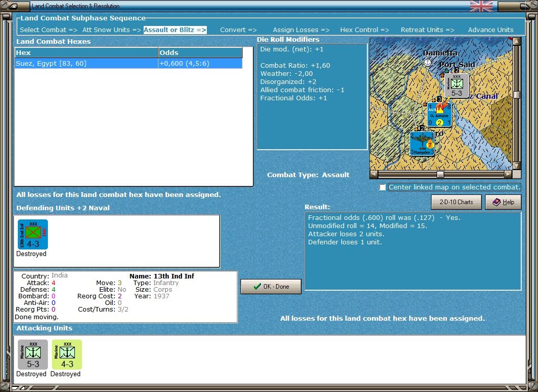Click the Combat Ratio: +1,60 modifier line
The width and height of the screenshot is (538, 392).
tap(295, 66)
